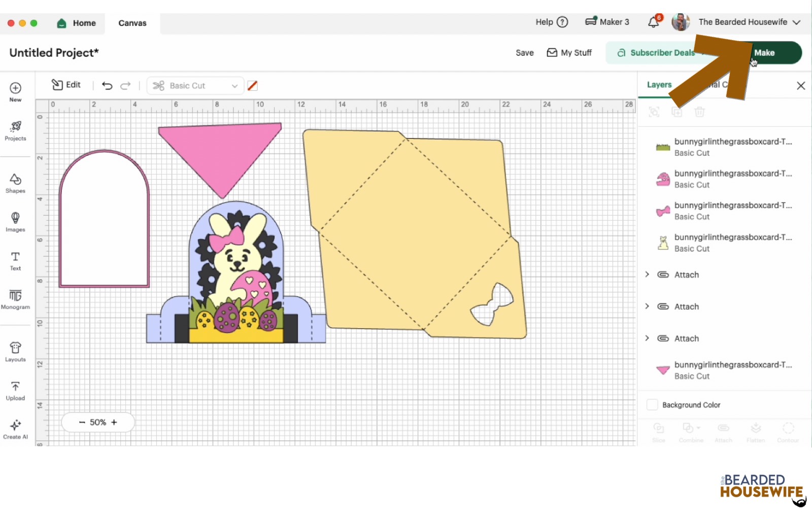812x516 pixels.
Task: Open My Stuff
Action: click(569, 53)
